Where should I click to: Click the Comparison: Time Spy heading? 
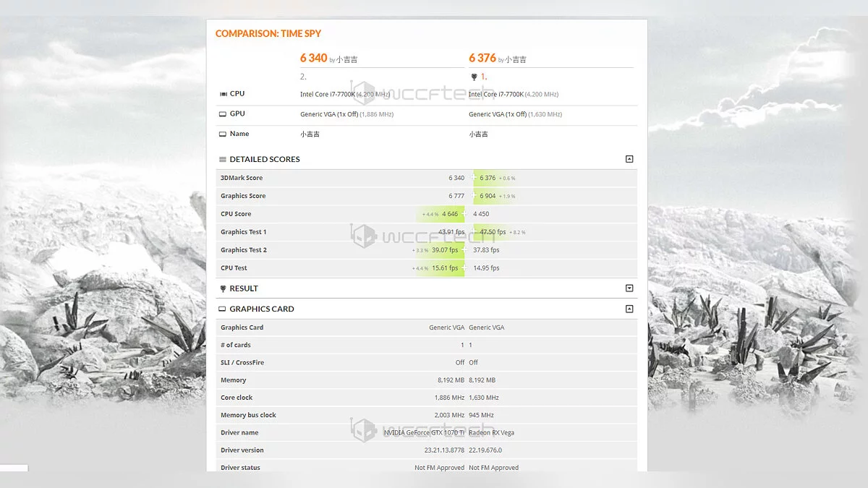(x=268, y=33)
